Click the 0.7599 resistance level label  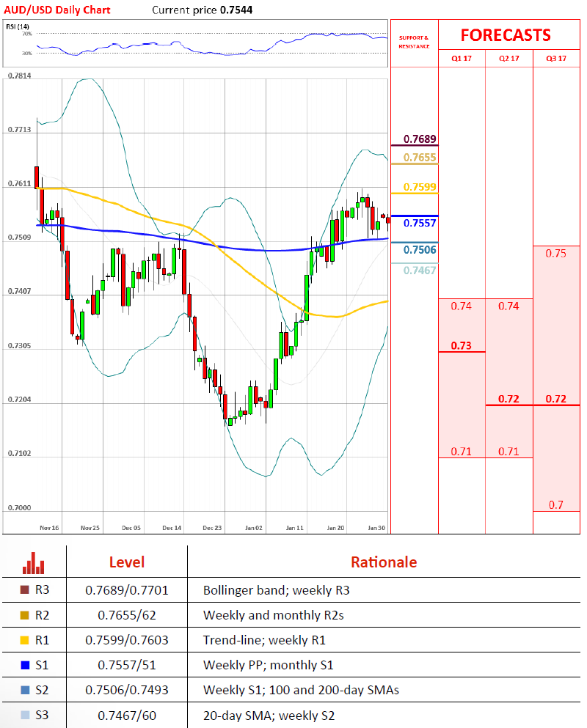pyautogui.click(x=420, y=187)
